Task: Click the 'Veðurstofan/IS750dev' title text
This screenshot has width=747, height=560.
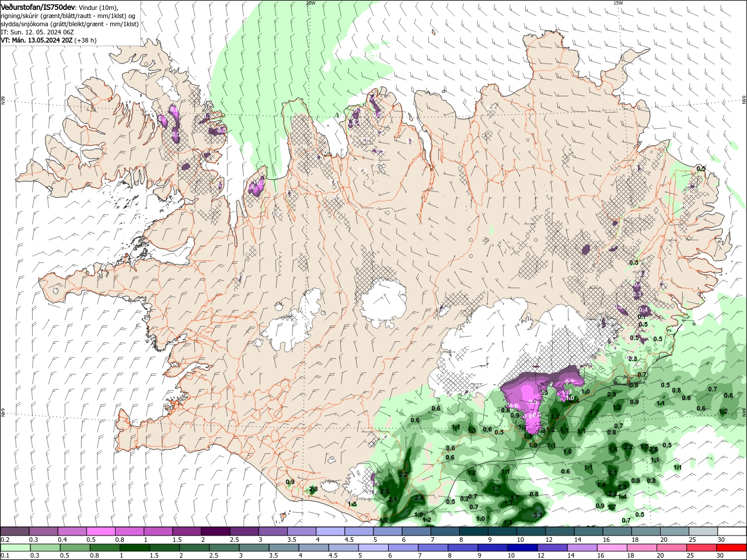Action: pyautogui.click(x=38, y=7)
